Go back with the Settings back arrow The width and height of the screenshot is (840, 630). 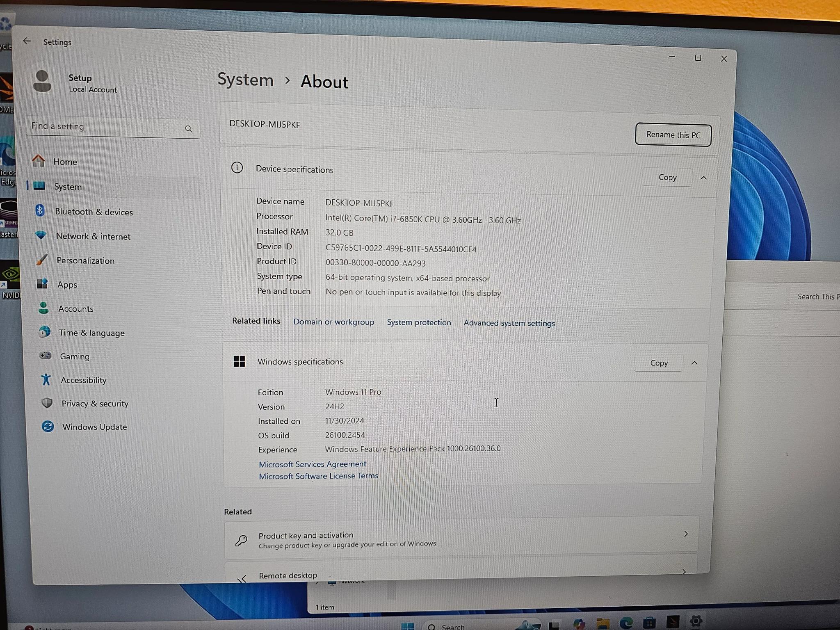pyautogui.click(x=27, y=41)
